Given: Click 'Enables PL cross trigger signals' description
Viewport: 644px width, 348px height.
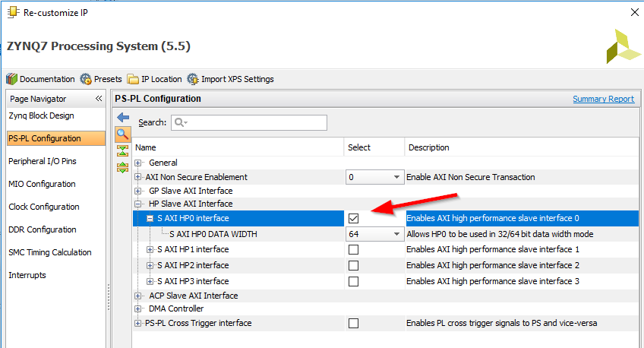Looking at the screenshot, I should click(501, 324).
